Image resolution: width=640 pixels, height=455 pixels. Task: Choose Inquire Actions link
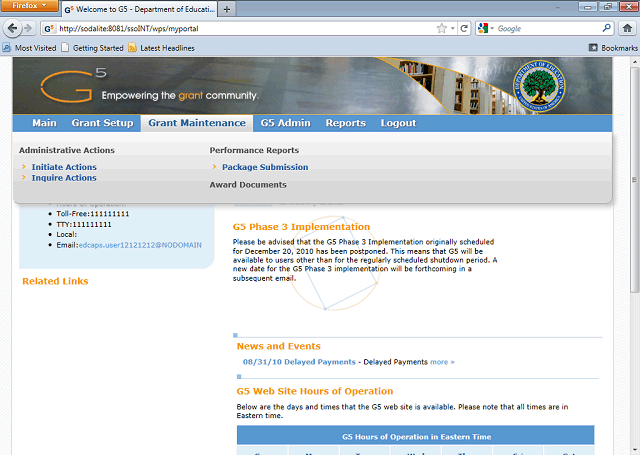coord(64,178)
